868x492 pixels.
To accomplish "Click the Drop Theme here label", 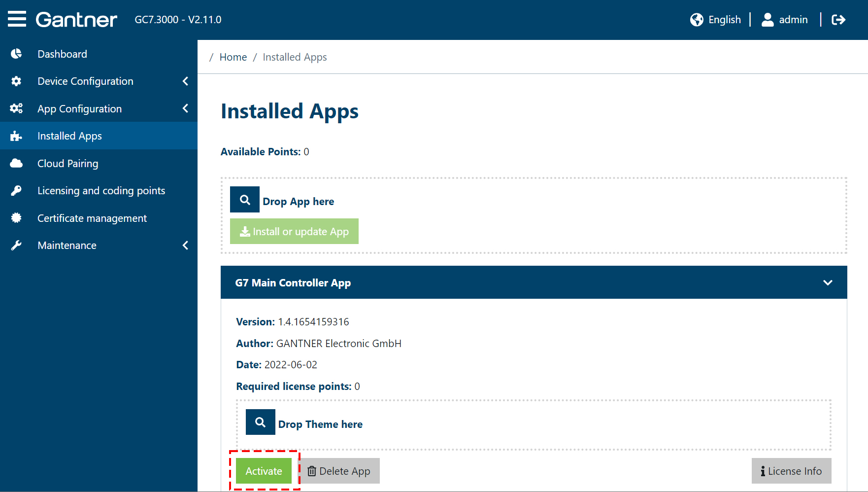I will [x=320, y=424].
